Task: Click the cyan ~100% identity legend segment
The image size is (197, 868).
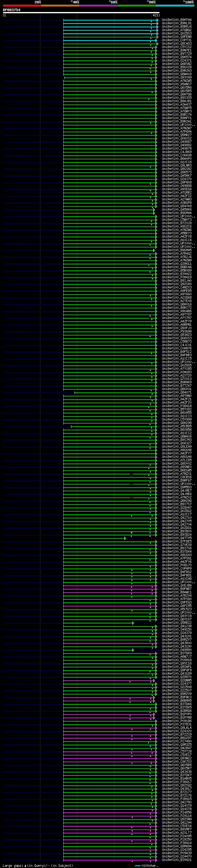Action: (x=175, y=6)
